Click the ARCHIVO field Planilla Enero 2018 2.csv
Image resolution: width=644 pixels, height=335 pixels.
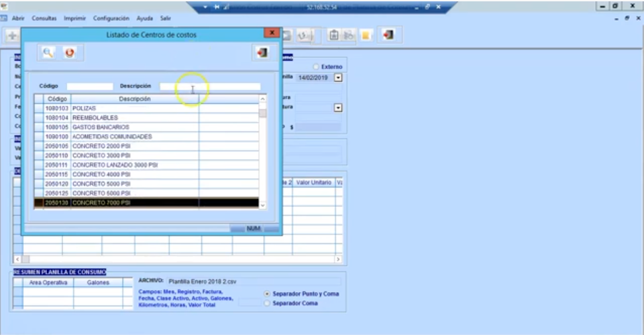pos(254,281)
